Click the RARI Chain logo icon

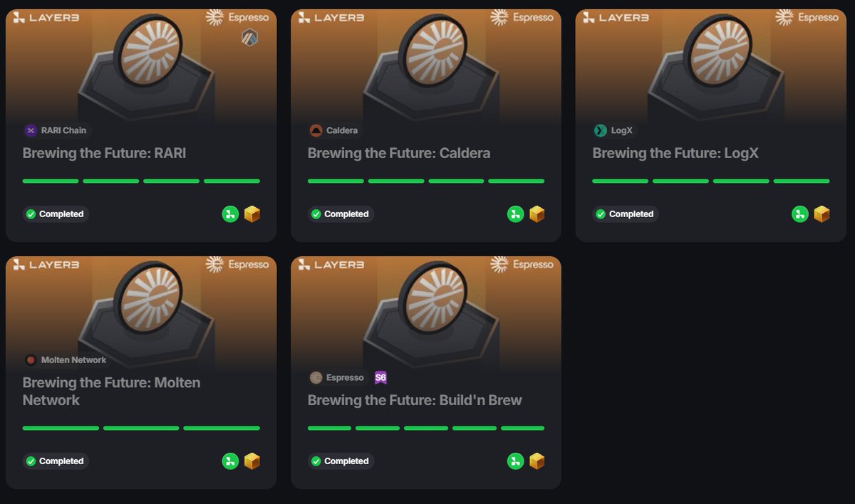[31, 130]
